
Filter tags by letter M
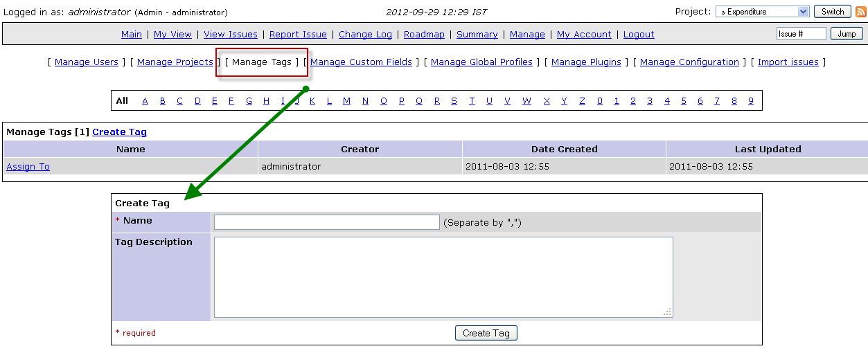coord(346,101)
